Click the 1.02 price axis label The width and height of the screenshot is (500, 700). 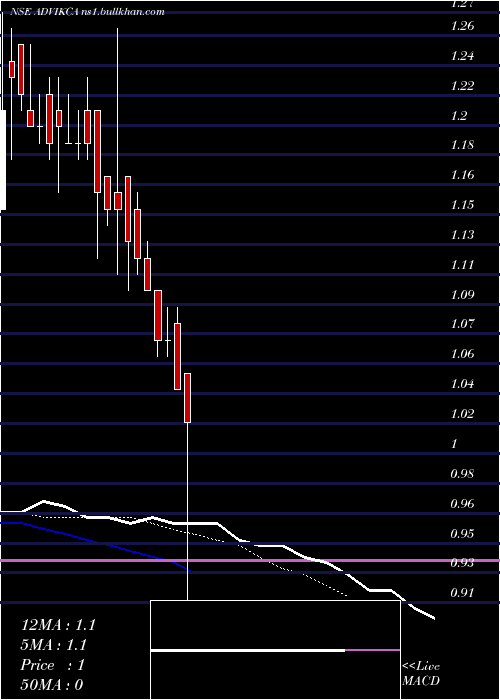pyautogui.click(x=462, y=414)
